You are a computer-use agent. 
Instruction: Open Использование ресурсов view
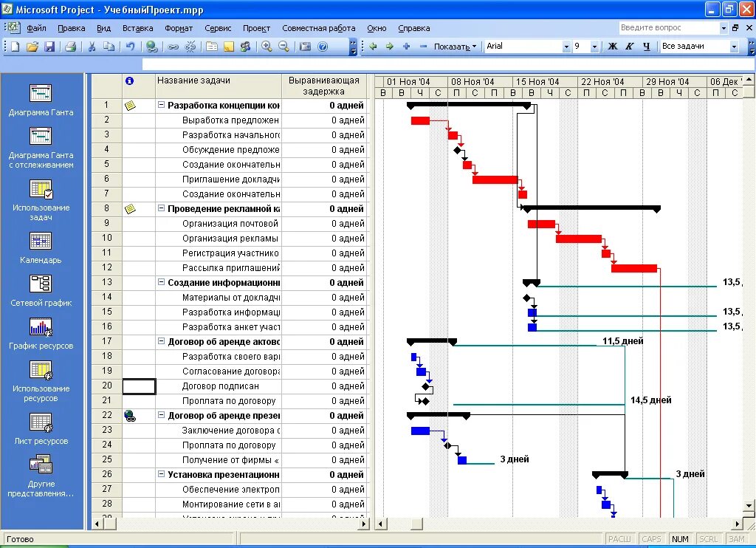tap(41, 382)
